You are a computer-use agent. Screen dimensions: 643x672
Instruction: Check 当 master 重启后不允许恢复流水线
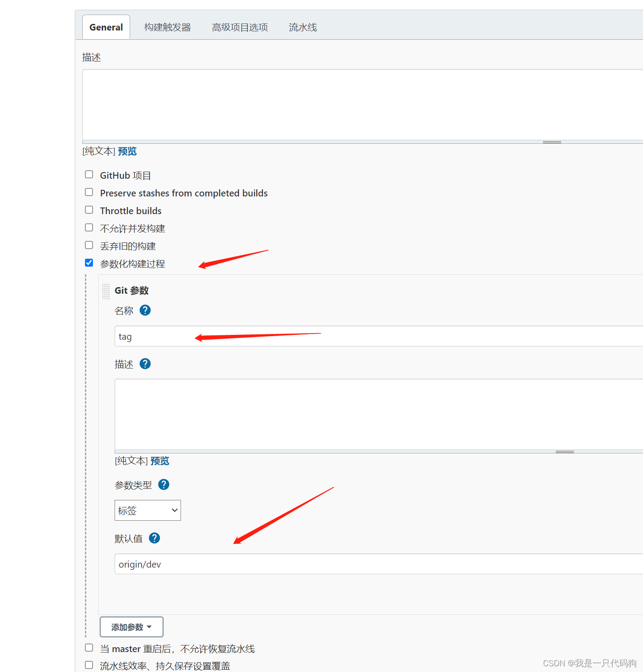point(89,647)
